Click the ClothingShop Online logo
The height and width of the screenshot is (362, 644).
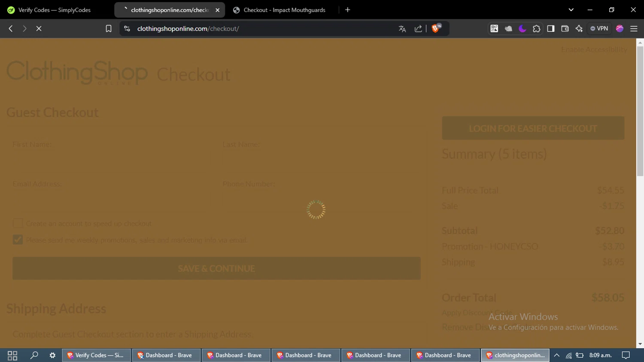tap(77, 72)
